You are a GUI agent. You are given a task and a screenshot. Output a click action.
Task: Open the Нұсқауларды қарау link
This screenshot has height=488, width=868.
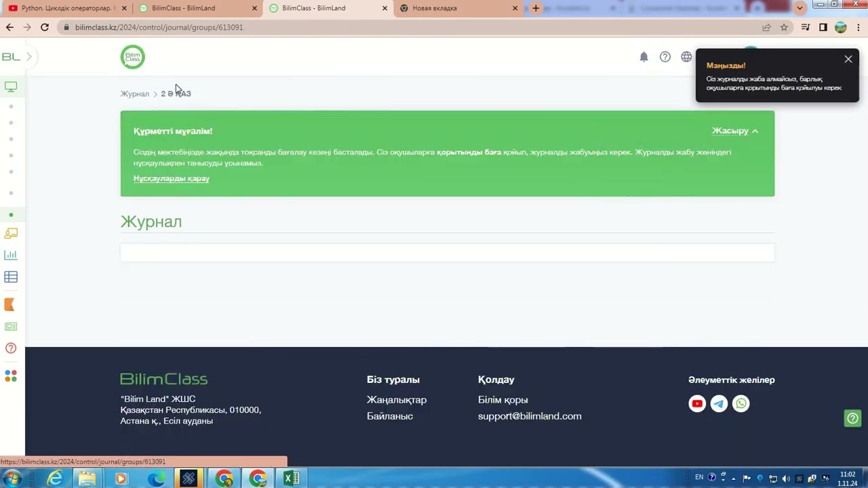(x=172, y=178)
